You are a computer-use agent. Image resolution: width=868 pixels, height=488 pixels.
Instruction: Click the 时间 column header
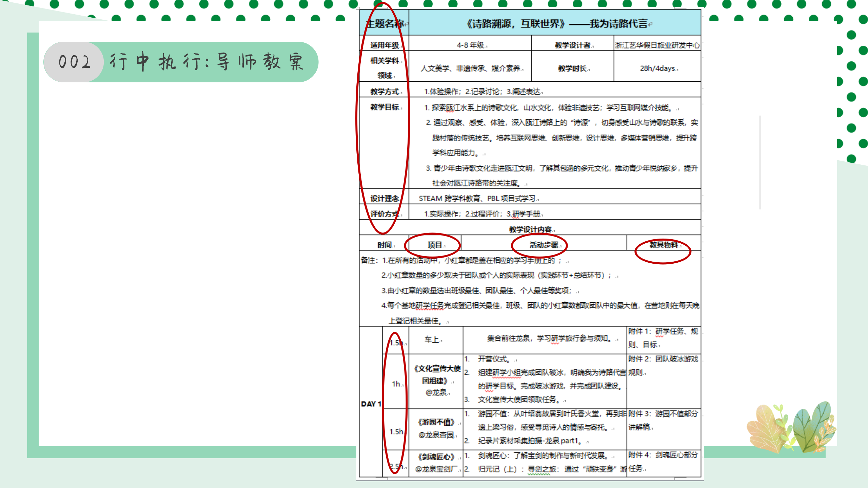tap(384, 245)
